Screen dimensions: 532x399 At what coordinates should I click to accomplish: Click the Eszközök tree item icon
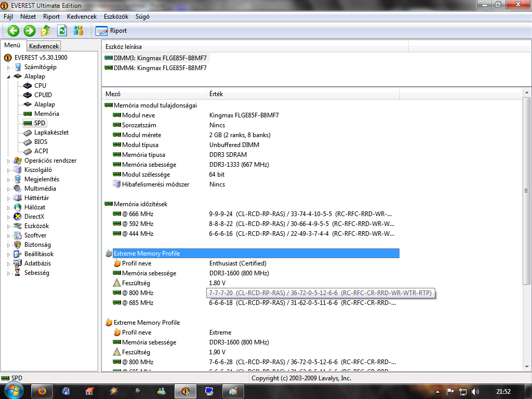pos(18,226)
